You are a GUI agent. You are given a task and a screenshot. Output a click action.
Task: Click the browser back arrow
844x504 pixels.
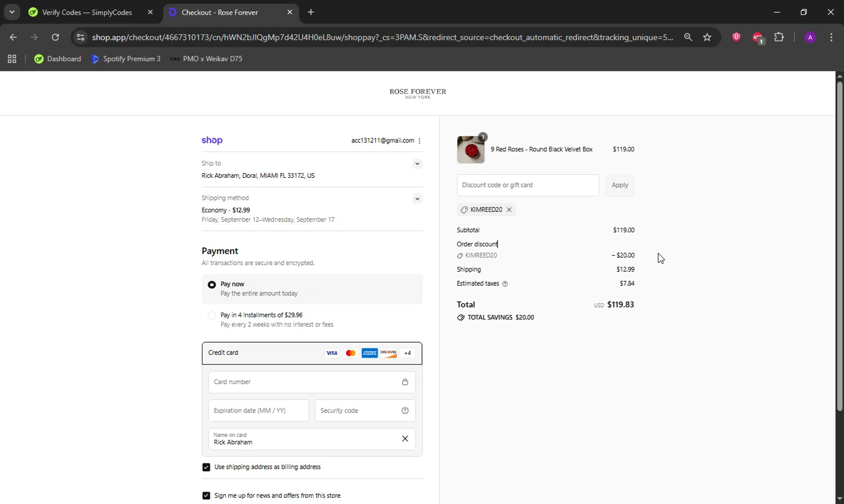click(14, 37)
